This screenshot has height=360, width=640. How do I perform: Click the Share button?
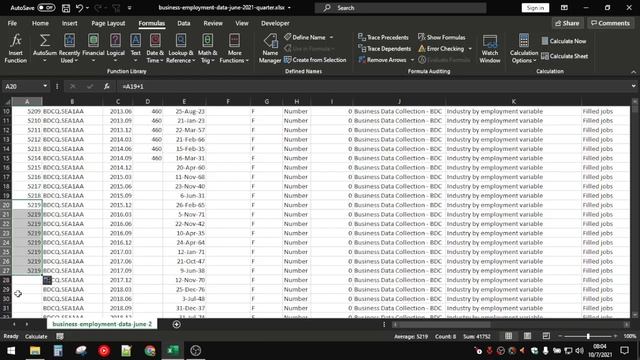coord(567,23)
